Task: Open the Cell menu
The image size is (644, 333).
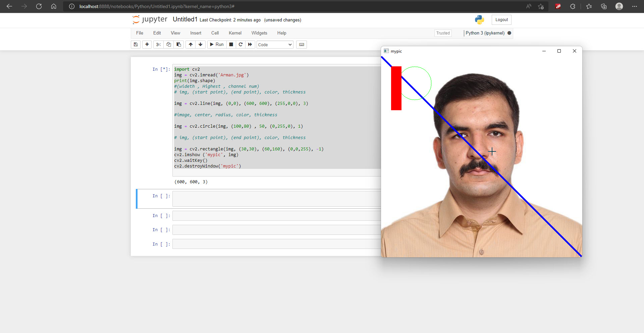Action: pos(215,33)
